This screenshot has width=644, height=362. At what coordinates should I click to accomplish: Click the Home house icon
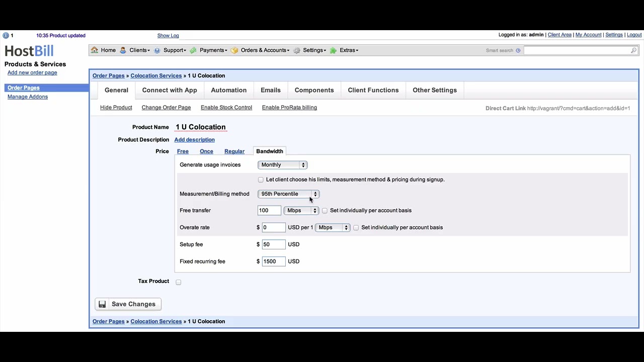click(95, 50)
